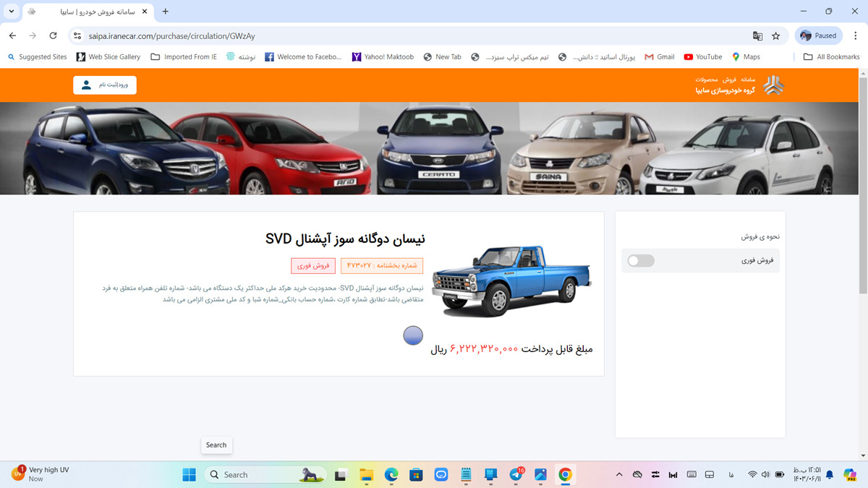The width and height of the screenshot is (868, 488).
Task: Open a new browser tab
Action: click(166, 12)
